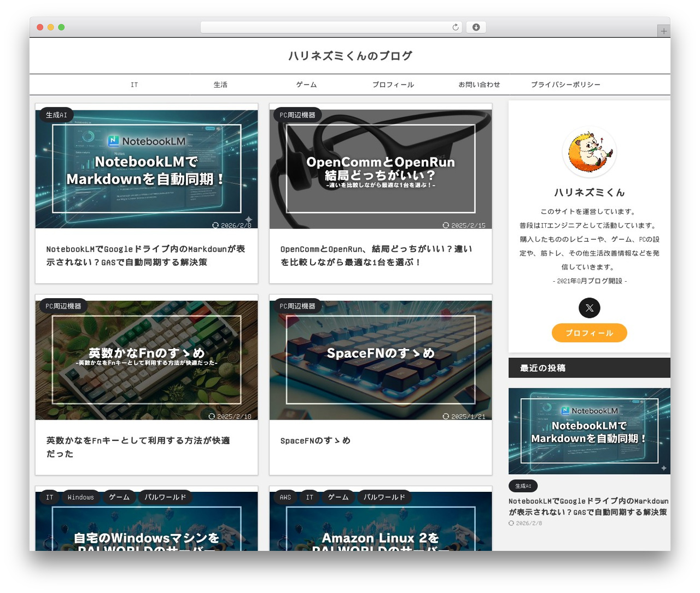The image size is (700, 593).
Task: Open the SpaceFNのすゝめ article title
Action: (316, 440)
